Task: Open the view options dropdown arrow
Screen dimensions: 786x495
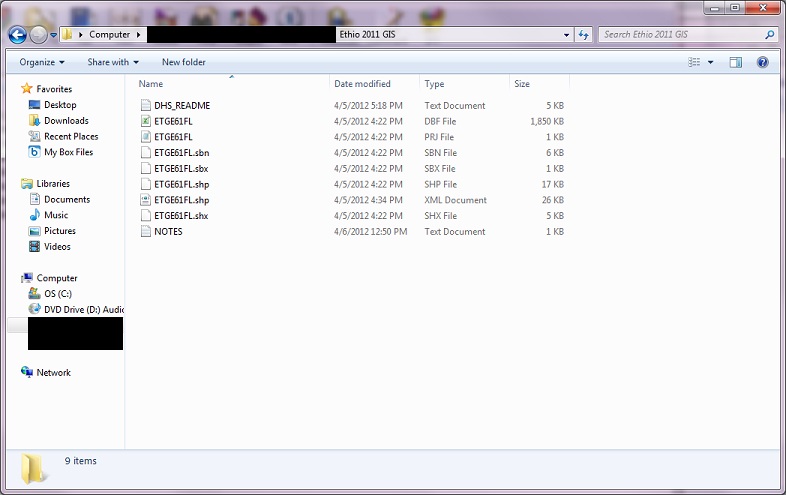Action: pos(711,62)
